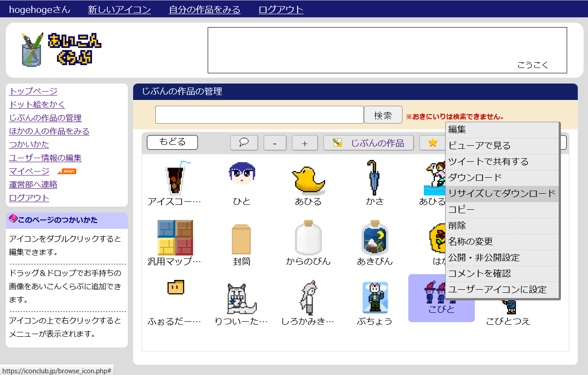Open the ドット絵をかく link

click(37, 104)
